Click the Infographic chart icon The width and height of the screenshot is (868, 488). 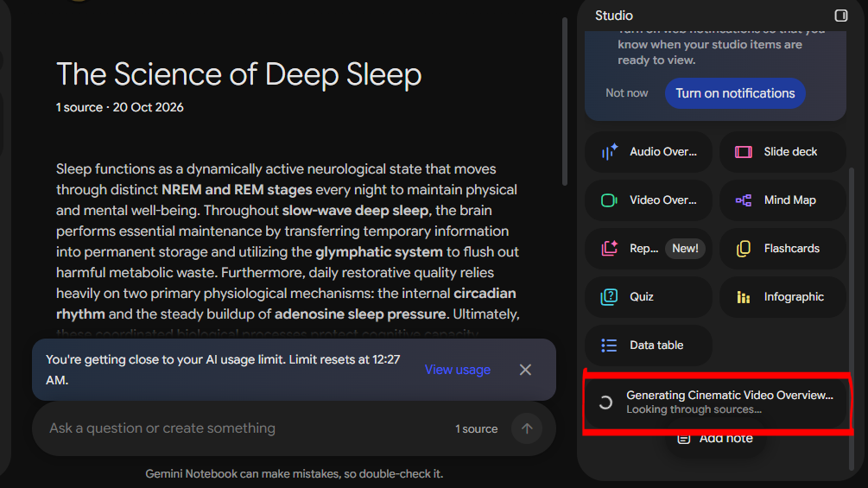coord(744,297)
